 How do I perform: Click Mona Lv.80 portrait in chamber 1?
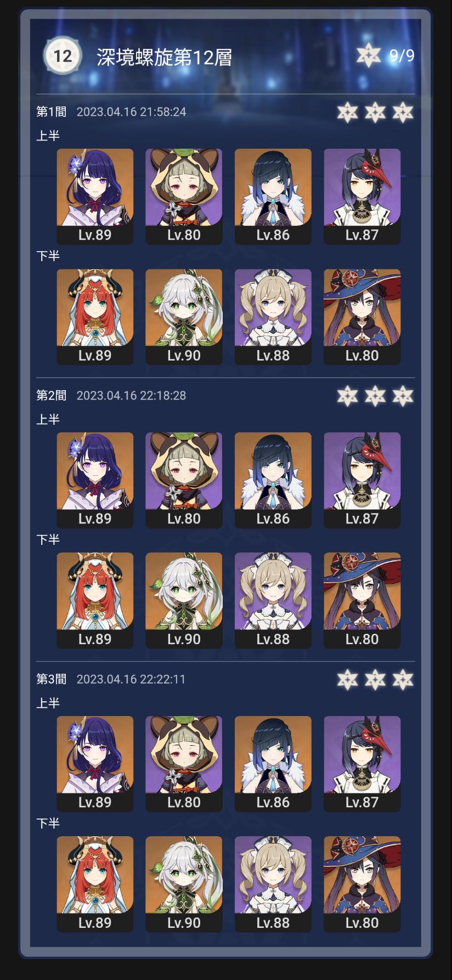point(362,317)
